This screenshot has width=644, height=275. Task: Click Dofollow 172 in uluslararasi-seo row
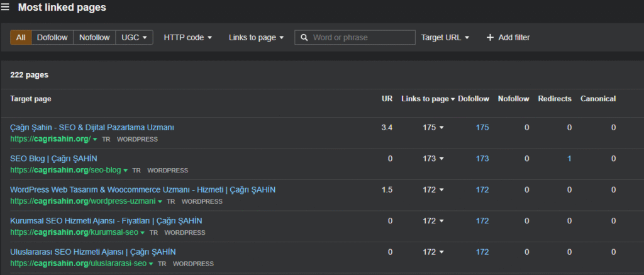coord(482,252)
